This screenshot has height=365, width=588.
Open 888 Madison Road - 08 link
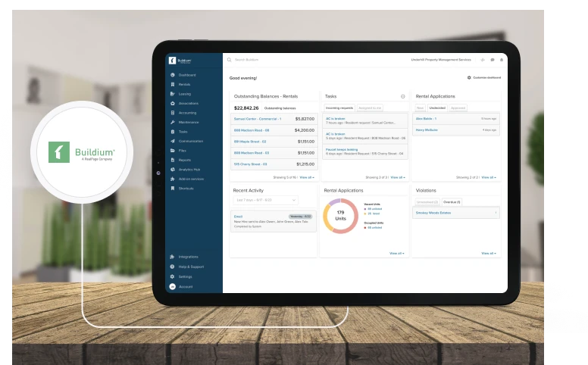[x=252, y=130]
